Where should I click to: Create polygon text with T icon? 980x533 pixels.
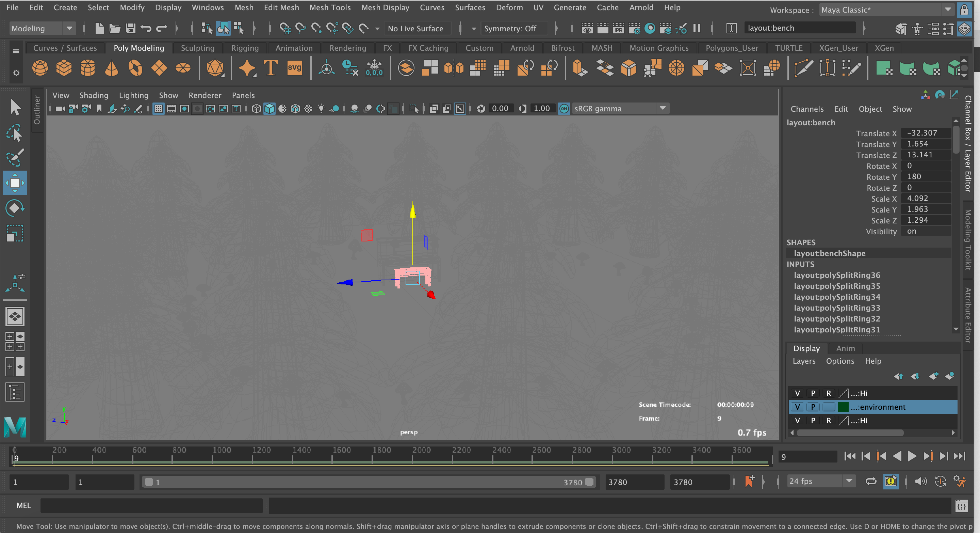(x=271, y=68)
